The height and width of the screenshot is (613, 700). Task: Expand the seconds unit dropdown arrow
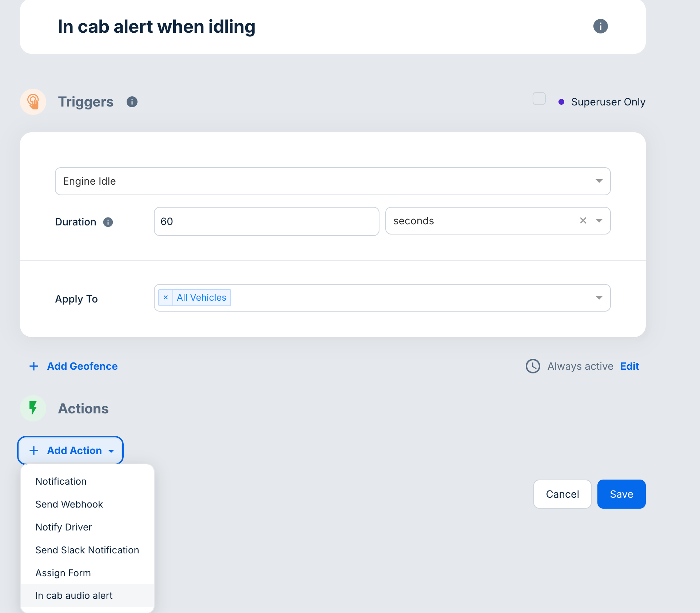coord(599,221)
